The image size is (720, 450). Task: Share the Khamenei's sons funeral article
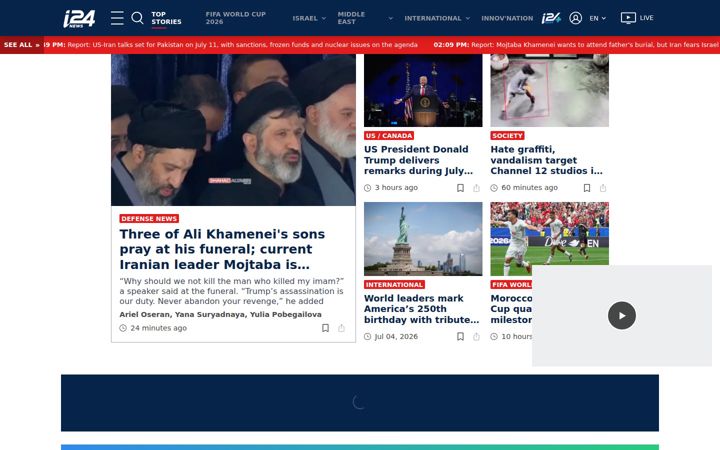tap(341, 328)
